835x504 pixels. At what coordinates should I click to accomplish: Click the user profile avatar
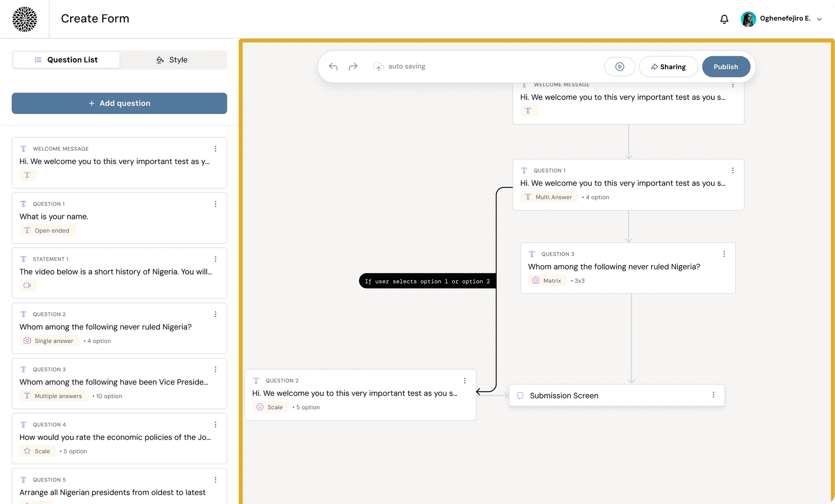(748, 19)
